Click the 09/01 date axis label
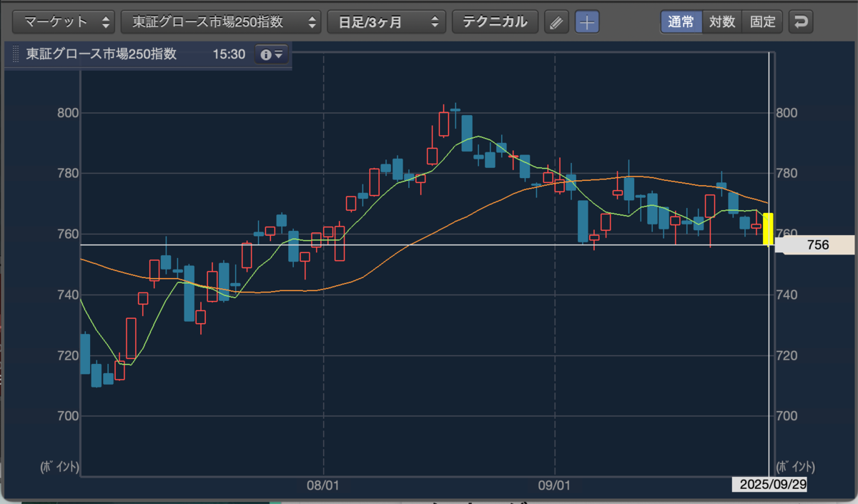The image size is (858, 504). pyautogui.click(x=554, y=485)
